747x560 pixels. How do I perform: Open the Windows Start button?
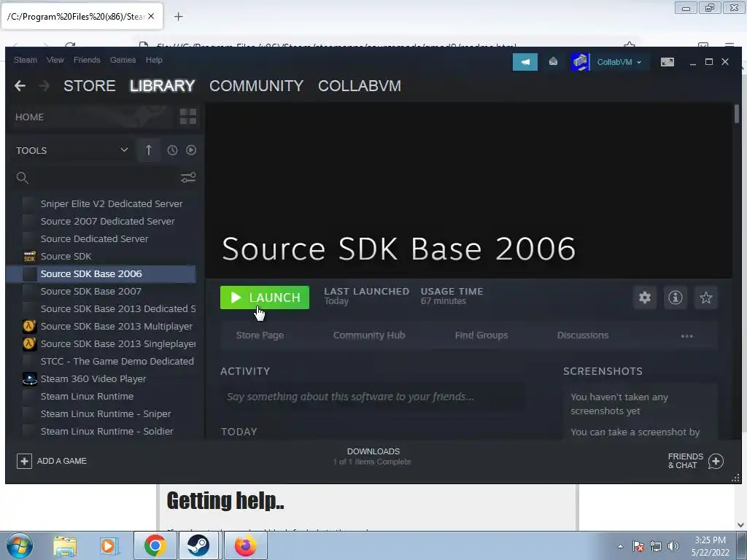(x=20, y=545)
